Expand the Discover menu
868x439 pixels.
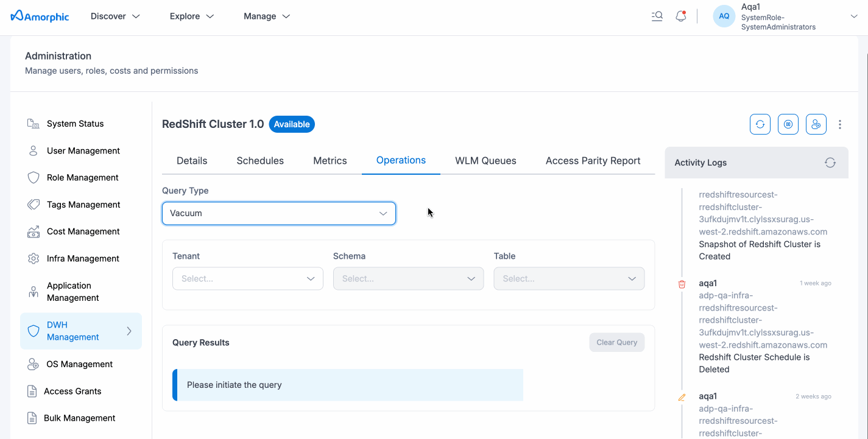115,16
